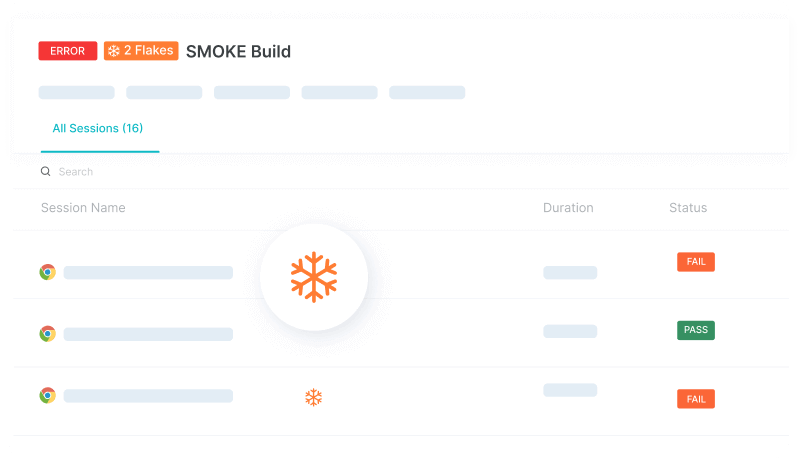
Task: Click the Chrome icon in second session row
Action: (47, 334)
